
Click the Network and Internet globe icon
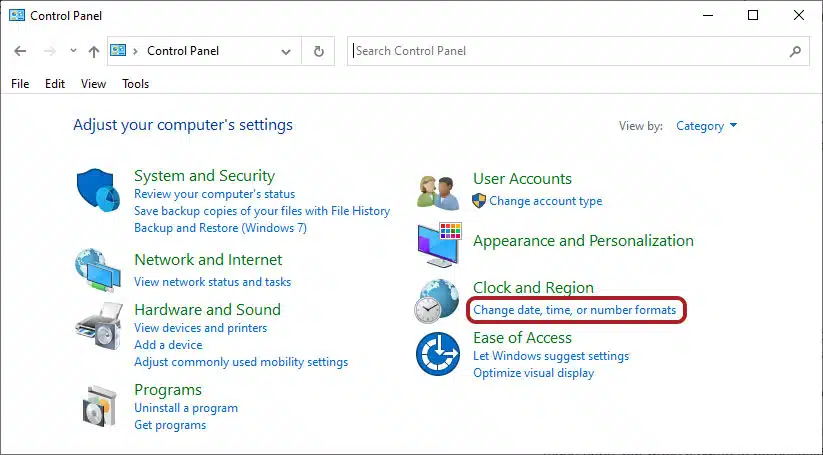98,270
